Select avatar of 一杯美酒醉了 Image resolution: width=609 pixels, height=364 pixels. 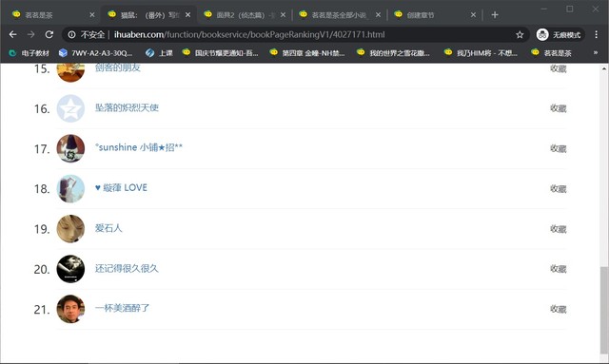click(70, 309)
